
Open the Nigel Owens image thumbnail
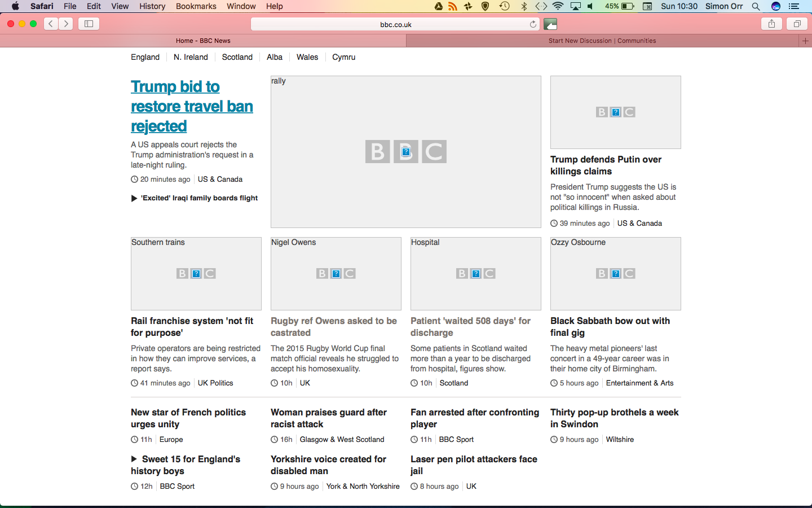336,274
